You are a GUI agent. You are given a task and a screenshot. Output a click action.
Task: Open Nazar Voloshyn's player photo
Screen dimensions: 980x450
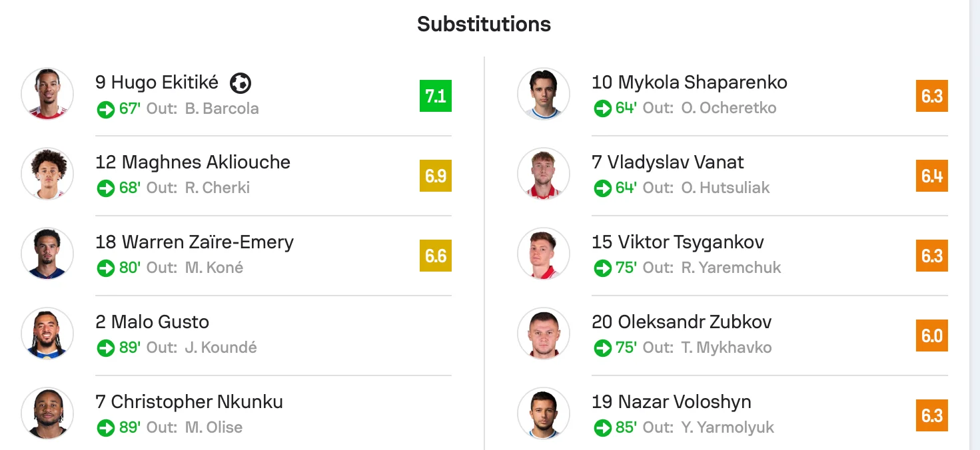(x=544, y=413)
